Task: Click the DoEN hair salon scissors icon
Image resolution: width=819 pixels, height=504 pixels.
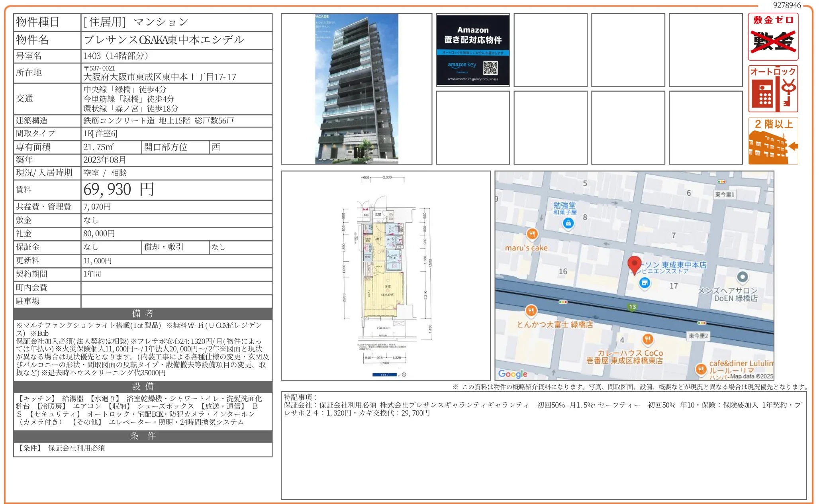Action: [742, 276]
